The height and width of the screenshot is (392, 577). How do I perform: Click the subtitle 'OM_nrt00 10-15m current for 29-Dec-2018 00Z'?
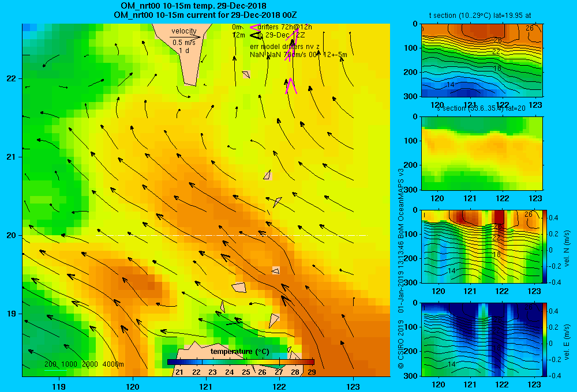205,15
